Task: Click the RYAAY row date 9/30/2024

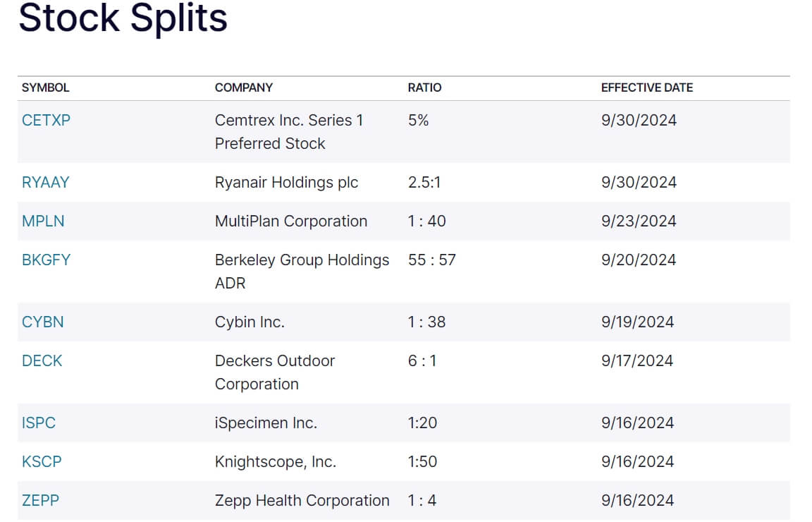Action: click(x=639, y=183)
